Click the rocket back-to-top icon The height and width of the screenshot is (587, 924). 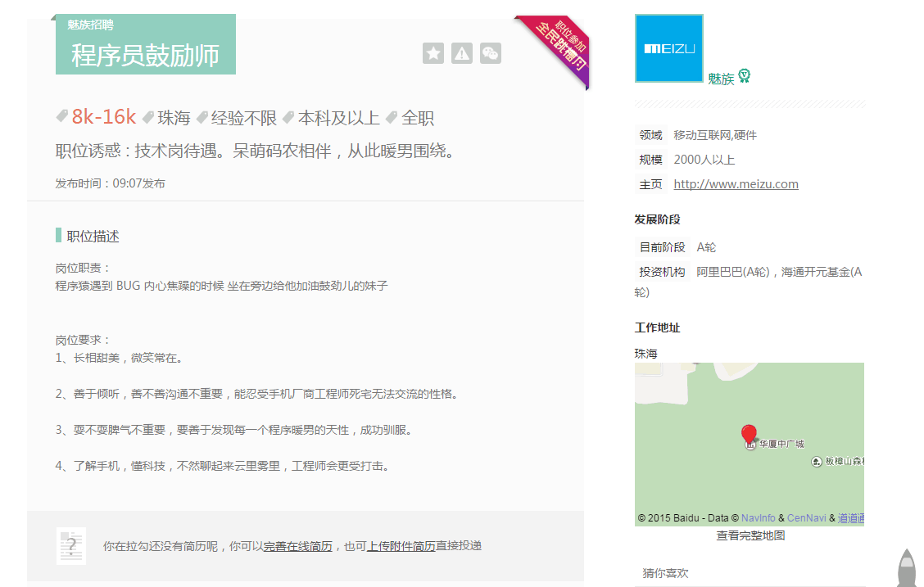pyautogui.click(x=907, y=567)
